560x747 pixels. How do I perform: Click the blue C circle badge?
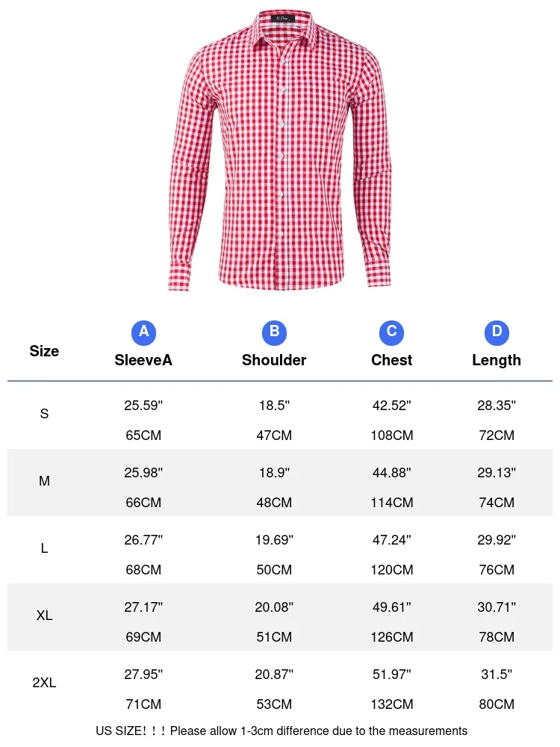[x=391, y=332]
